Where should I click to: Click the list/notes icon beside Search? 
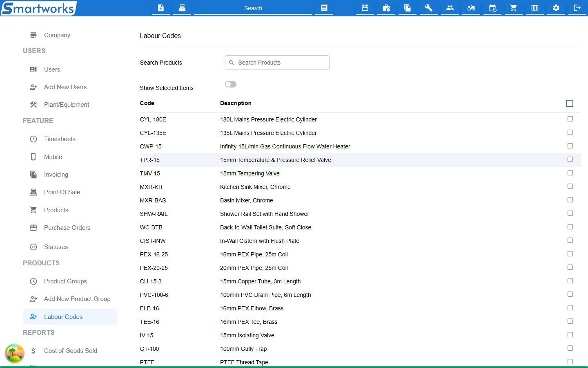[324, 8]
